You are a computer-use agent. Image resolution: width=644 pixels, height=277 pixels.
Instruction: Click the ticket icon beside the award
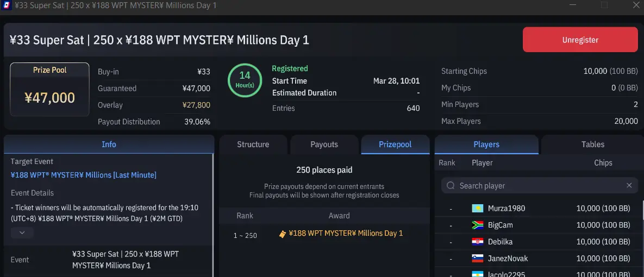[x=282, y=234]
